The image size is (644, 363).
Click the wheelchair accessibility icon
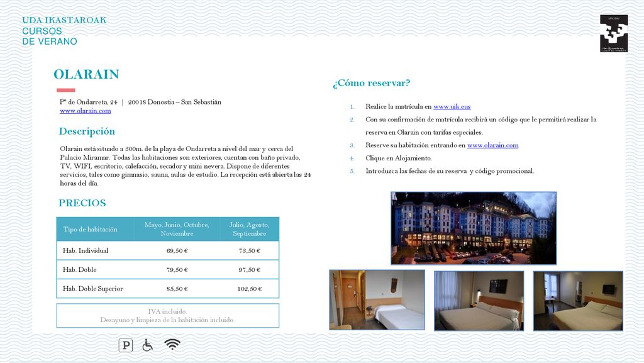point(147,345)
